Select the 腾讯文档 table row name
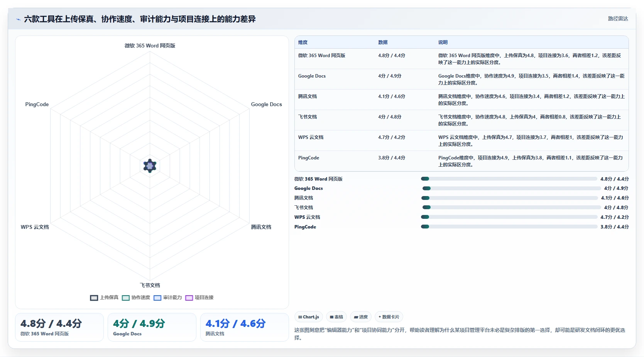Screen dimensions: 644x357 coord(308,96)
